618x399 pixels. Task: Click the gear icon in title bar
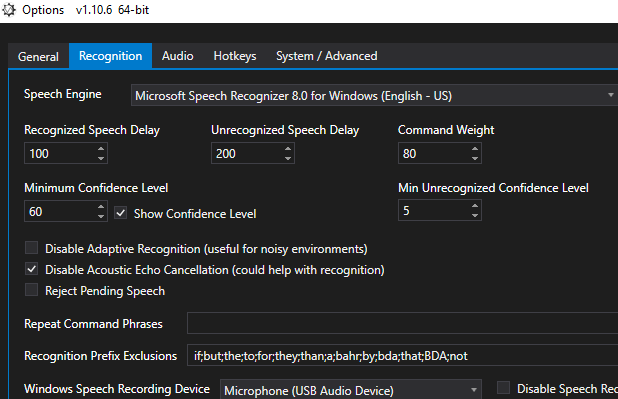coord(9,10)
